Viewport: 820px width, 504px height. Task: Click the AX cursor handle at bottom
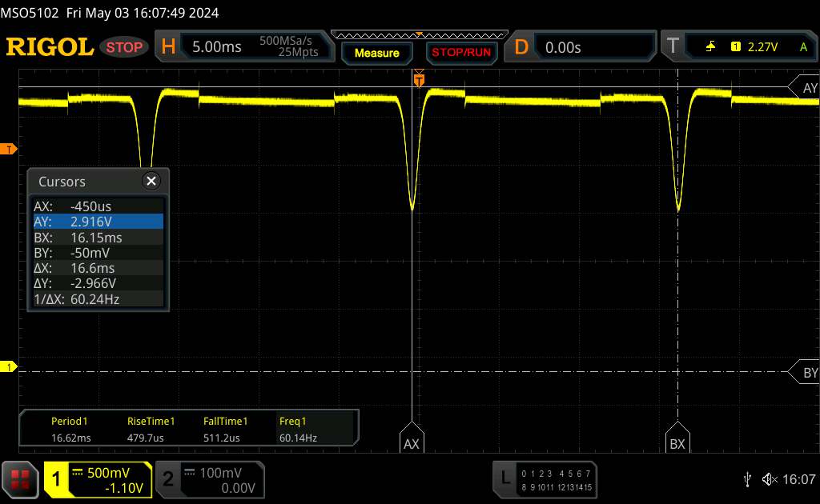click(x=412, y=438)
